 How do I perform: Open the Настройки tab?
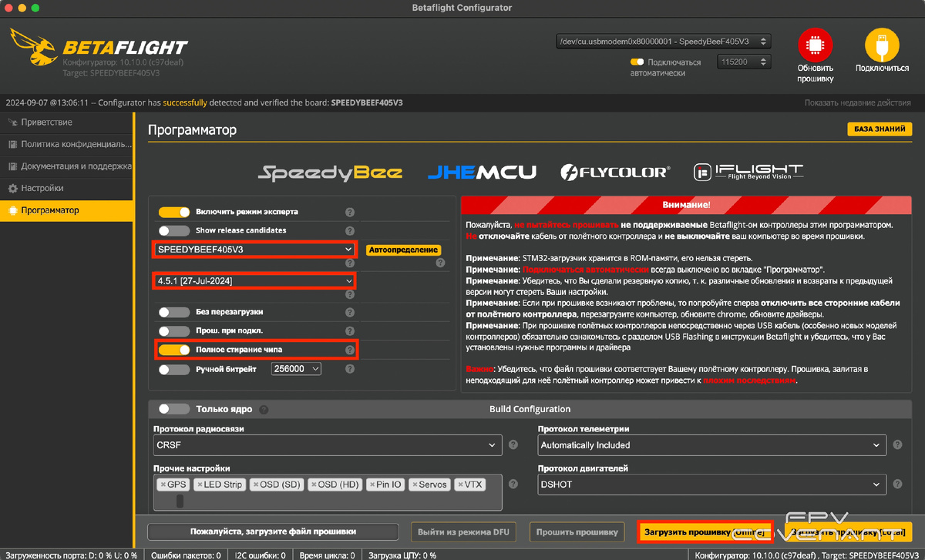point(66,188)
